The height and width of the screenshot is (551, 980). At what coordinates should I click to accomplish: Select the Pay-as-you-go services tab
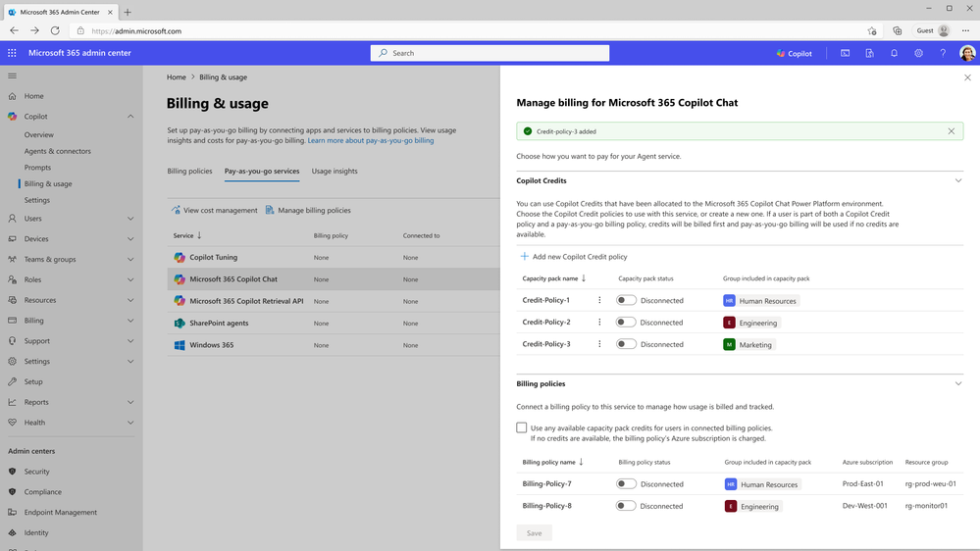click(x=262, y=172)
